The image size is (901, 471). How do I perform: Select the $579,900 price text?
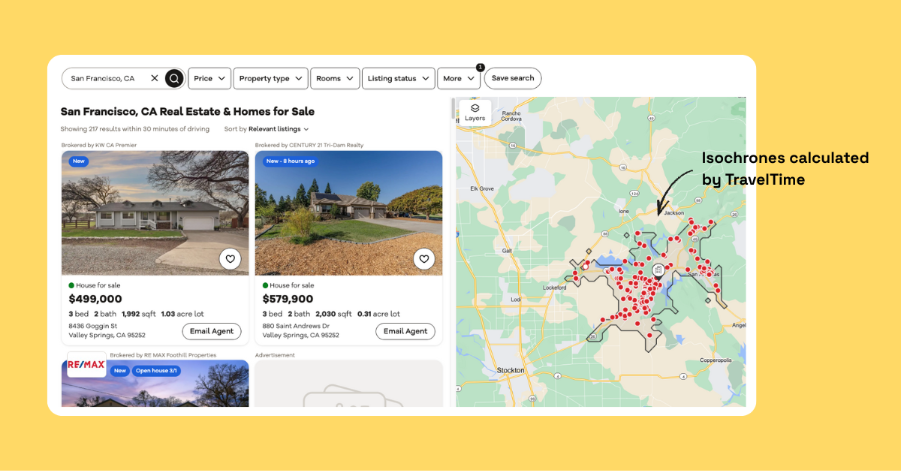(288, 299)
